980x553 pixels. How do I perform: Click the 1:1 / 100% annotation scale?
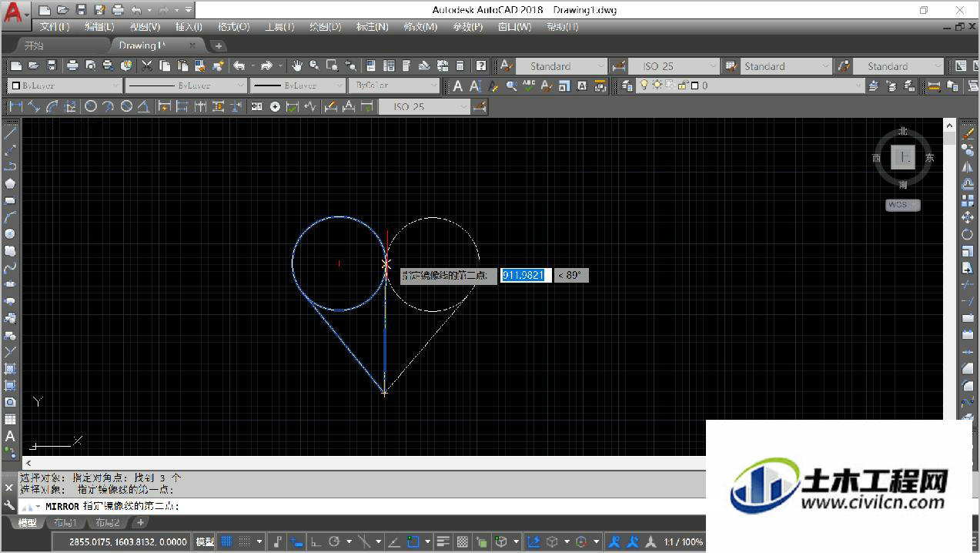pyautogui.click(x=684, y=541)
